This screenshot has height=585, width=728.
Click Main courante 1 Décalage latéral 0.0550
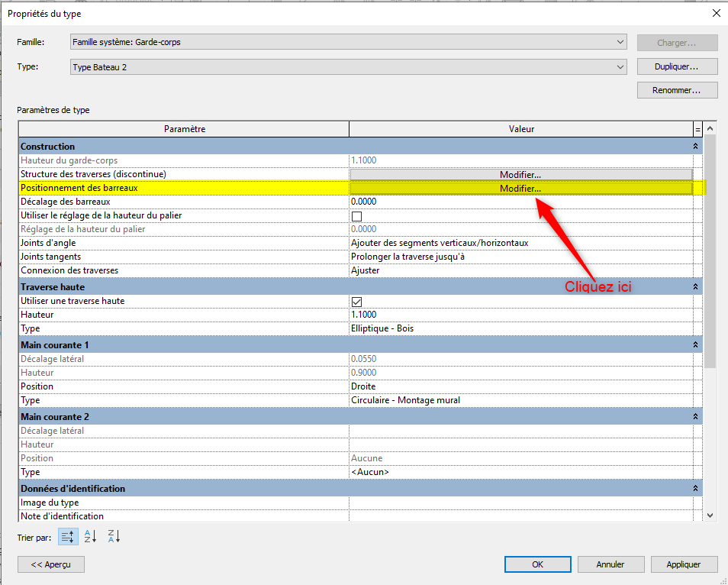521,359
